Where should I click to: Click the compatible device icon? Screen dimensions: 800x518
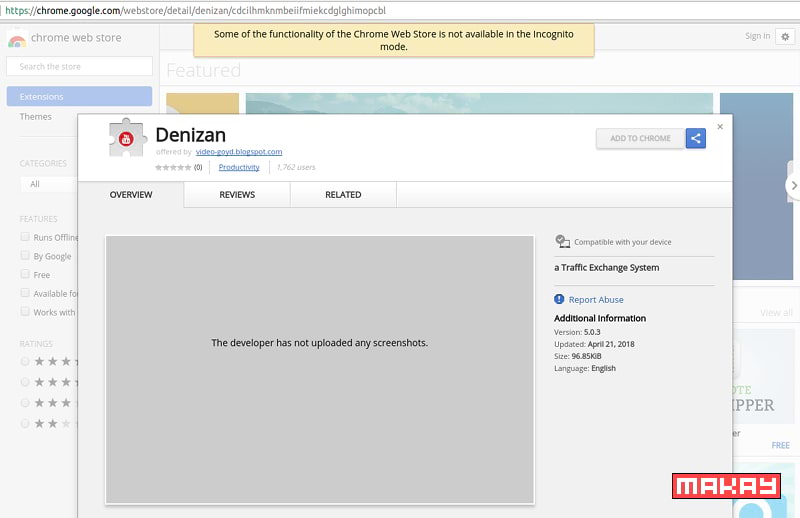click(562, 241)
